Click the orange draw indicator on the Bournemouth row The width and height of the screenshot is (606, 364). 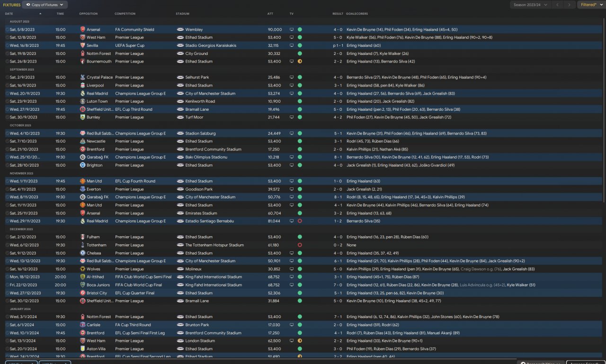coord(300,62)
